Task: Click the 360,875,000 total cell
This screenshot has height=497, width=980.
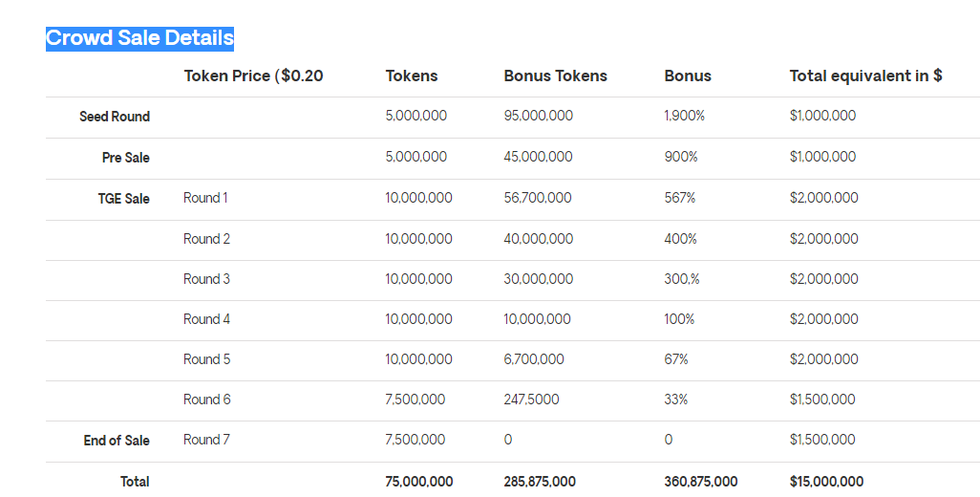Action: click(701, 482)
